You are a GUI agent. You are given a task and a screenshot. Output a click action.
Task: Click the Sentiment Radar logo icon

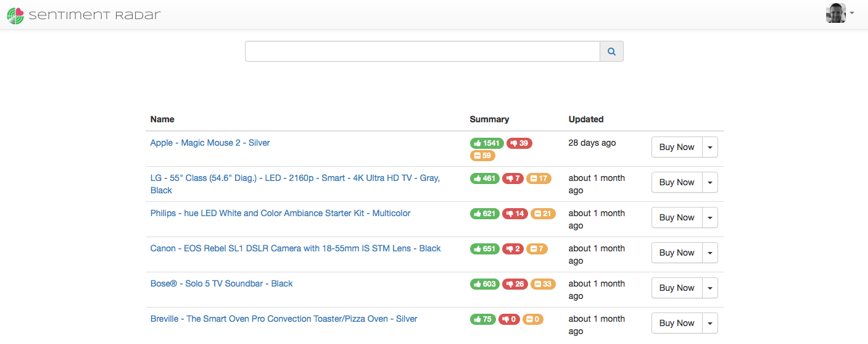coord(15,15)
